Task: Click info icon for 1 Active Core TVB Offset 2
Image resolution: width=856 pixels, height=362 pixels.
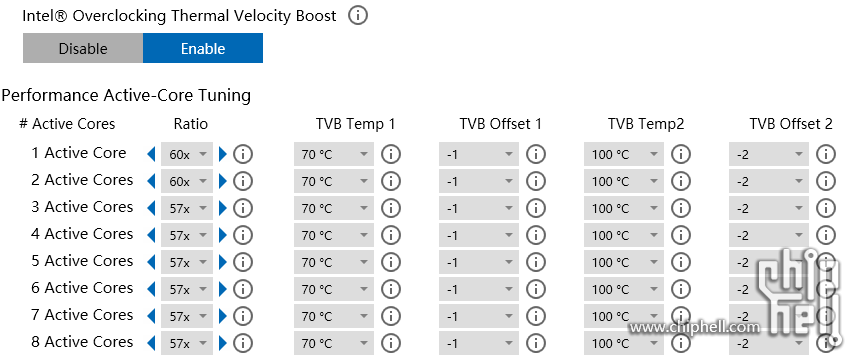Action: coord(826,155)
